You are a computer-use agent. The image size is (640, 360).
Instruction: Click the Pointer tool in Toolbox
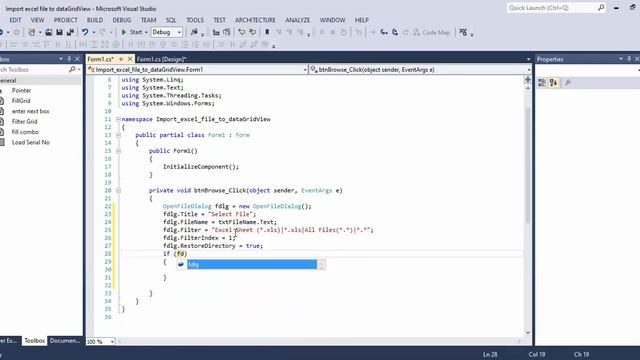pos(21,91)
